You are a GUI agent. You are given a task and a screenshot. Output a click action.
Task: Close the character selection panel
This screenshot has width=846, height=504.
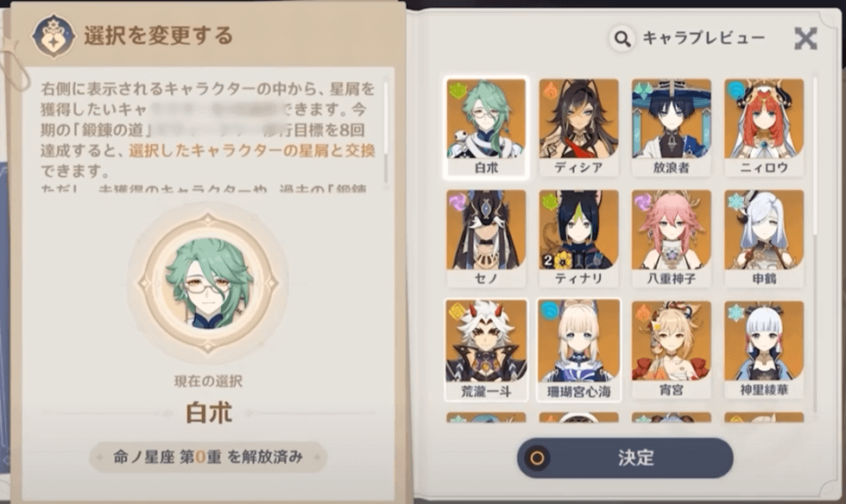point(805,38)
